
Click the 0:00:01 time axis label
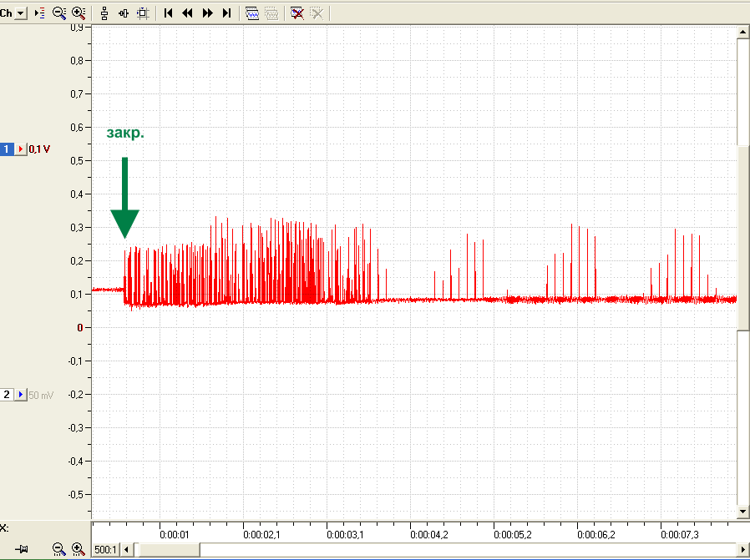click(x=174, y=534)
